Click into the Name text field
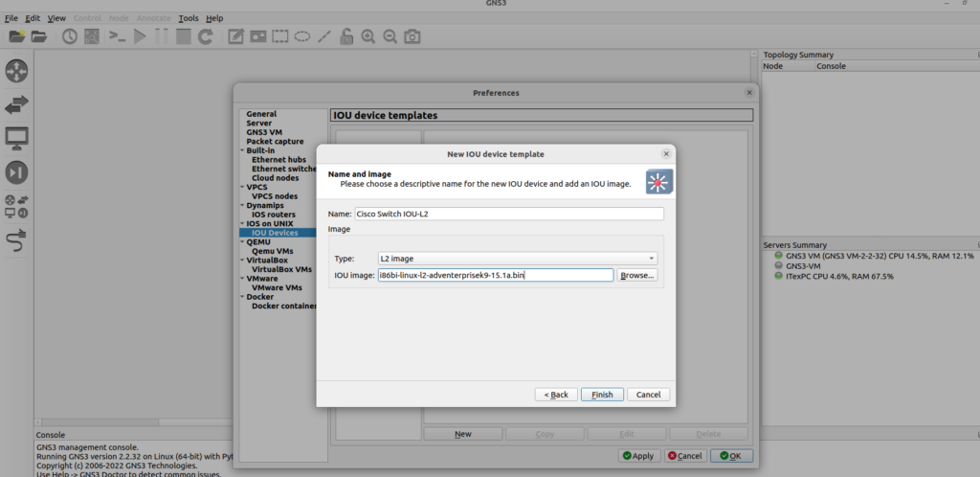 [x=507, y=215]
